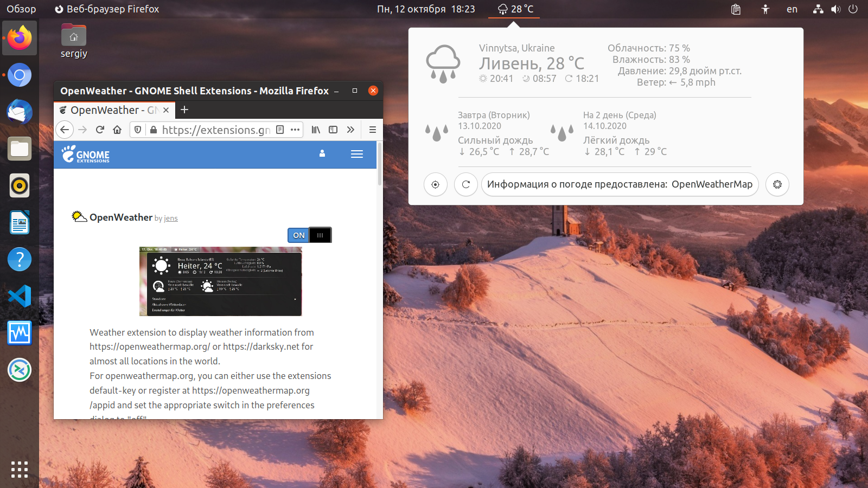Toggle the OpenWeather extension ON switch
The height and width of the screenshot is (488, 868).
(309, 235)
